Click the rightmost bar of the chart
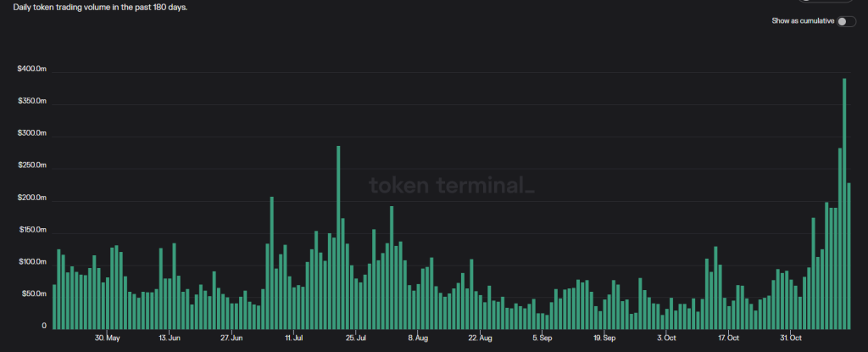The height and width of the screenshot is (352, 868). 849,256
